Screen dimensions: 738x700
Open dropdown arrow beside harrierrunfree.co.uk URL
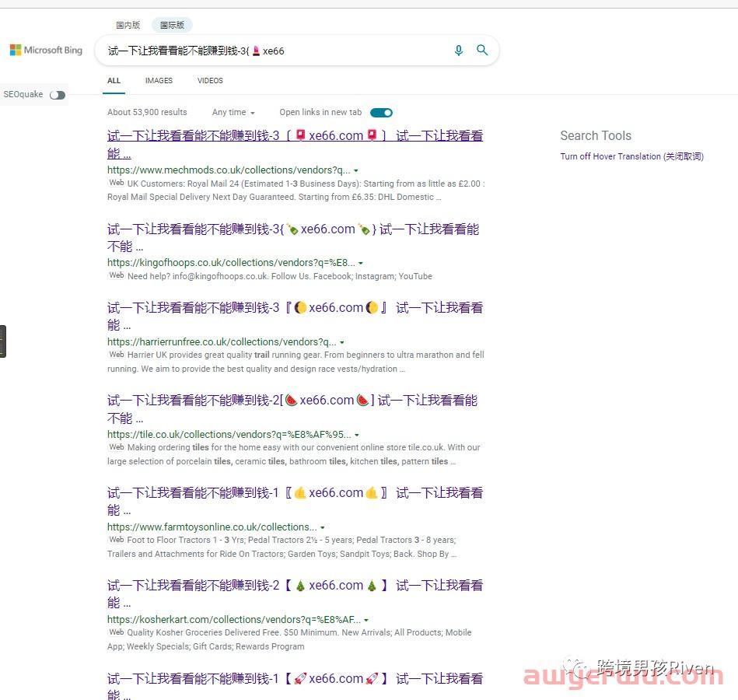pyautogui.click(x=342, y=342)
